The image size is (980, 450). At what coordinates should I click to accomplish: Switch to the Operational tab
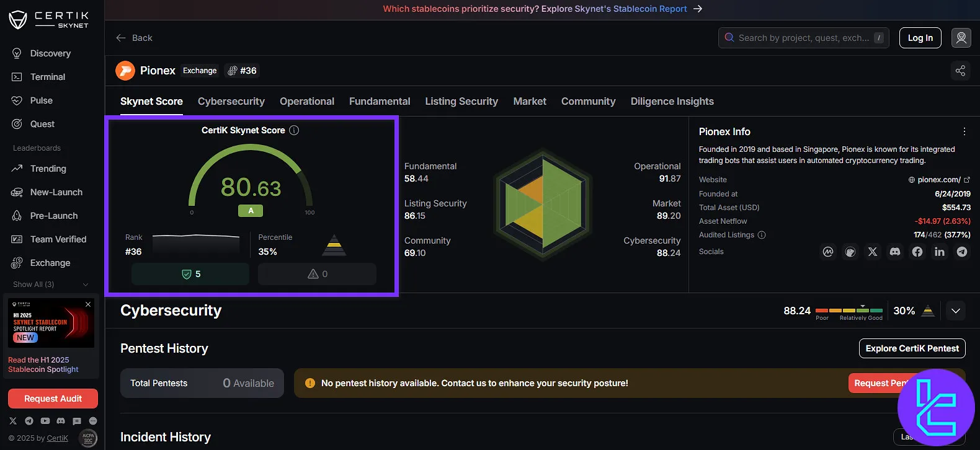click(x=306, y=102)
